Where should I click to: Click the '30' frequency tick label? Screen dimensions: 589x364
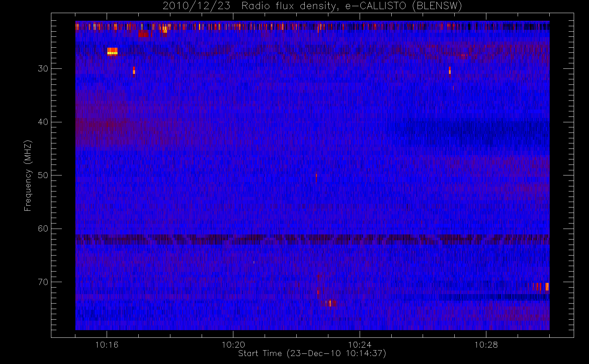(43, 69)
